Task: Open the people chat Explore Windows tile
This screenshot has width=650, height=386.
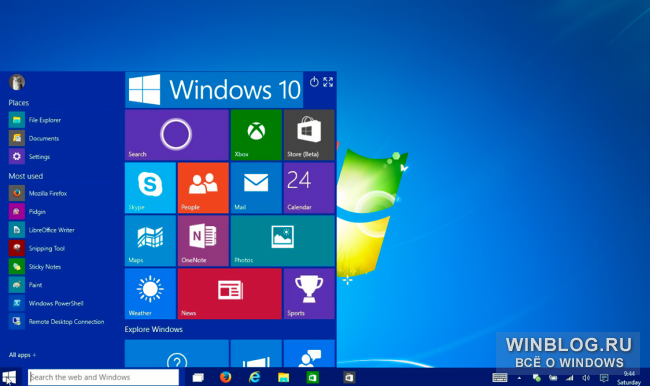Action: coord(309,354)
